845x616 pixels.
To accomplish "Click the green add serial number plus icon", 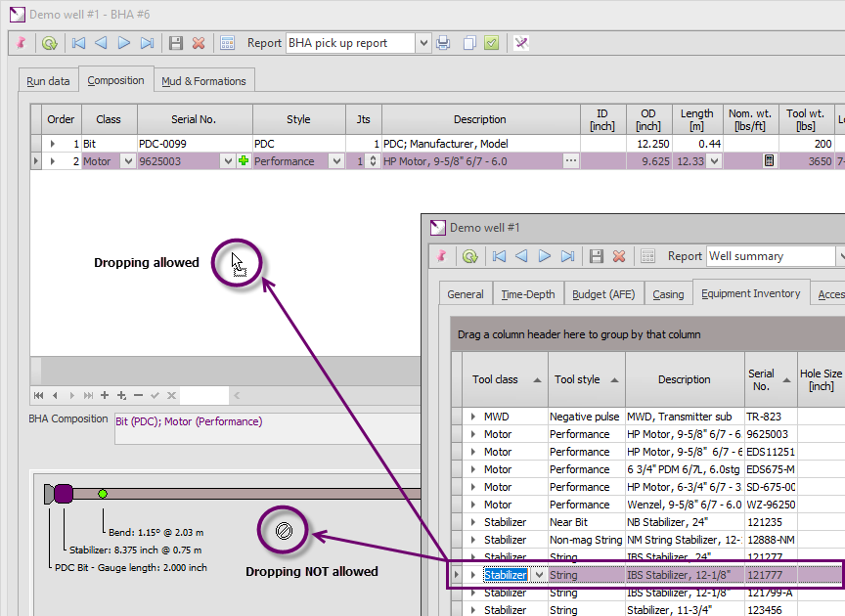I will [x=244, y=161].
